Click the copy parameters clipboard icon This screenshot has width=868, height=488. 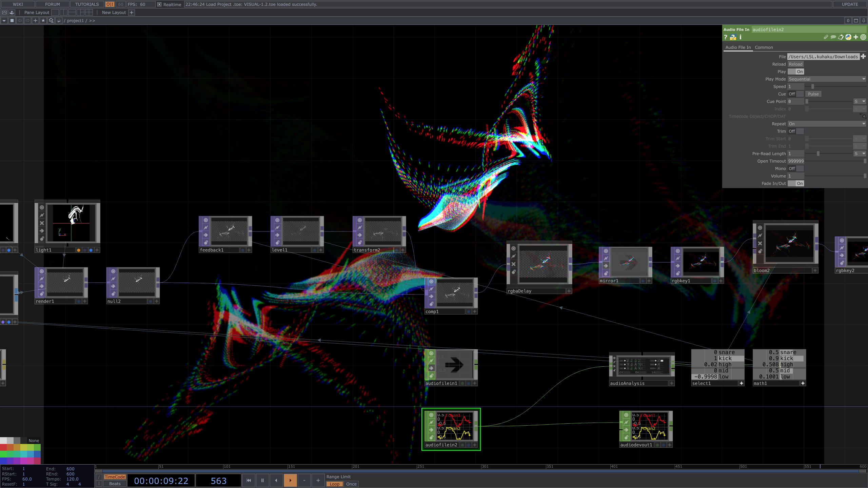[840, 37]
